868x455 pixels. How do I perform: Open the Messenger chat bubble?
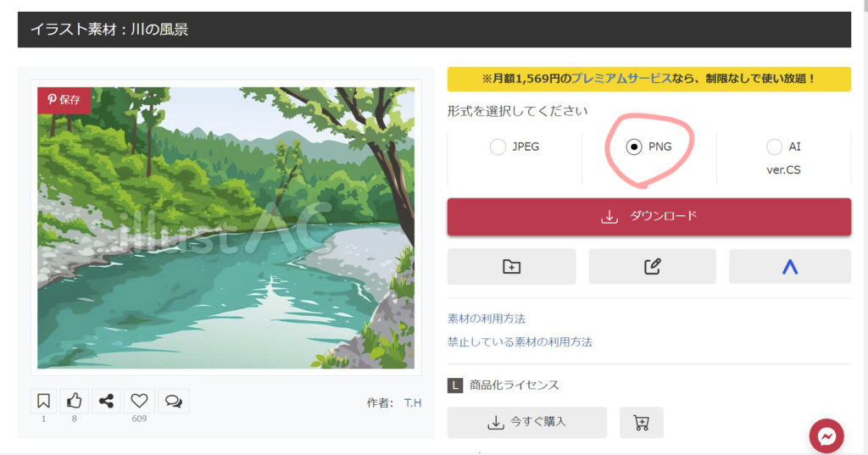(x=826, y=436)
